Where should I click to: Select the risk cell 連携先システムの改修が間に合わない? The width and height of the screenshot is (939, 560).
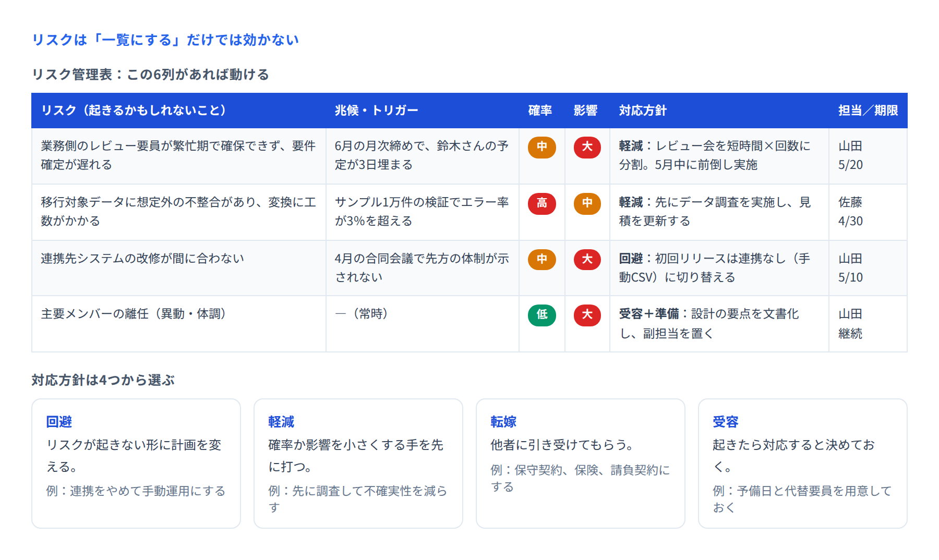pyautogui.click(x=179, y=269)
